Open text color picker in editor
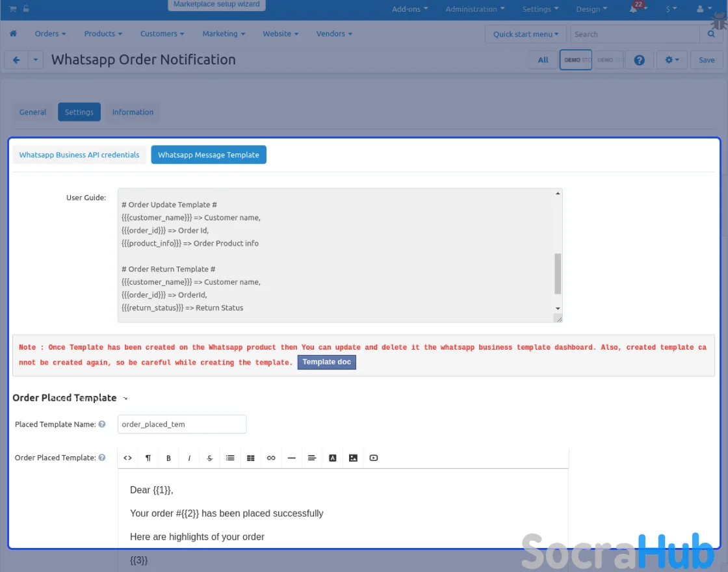The width and height of the screenshot is (728, 572). tap(332, 458)
